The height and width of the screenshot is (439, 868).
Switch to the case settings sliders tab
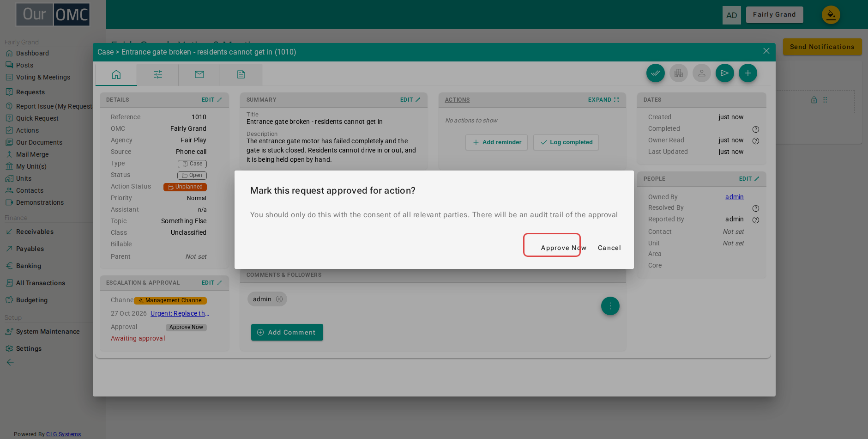click(x=158, y=74)
